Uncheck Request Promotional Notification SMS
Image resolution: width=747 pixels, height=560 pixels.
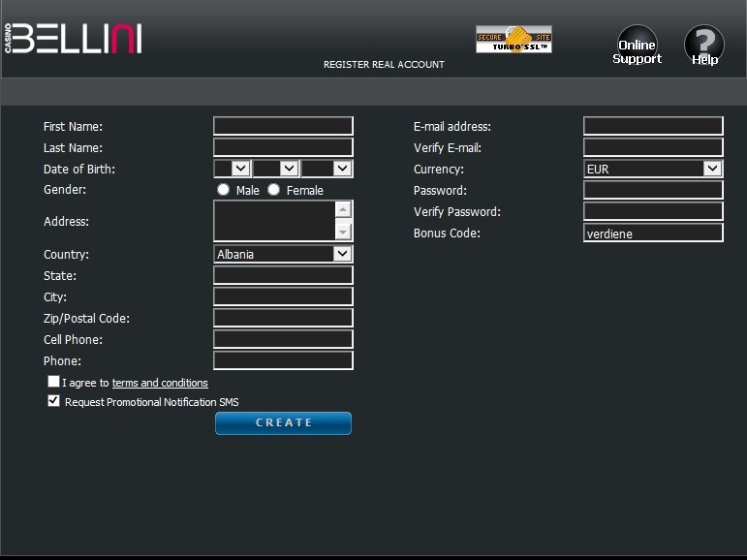click(x=54, y=401)
